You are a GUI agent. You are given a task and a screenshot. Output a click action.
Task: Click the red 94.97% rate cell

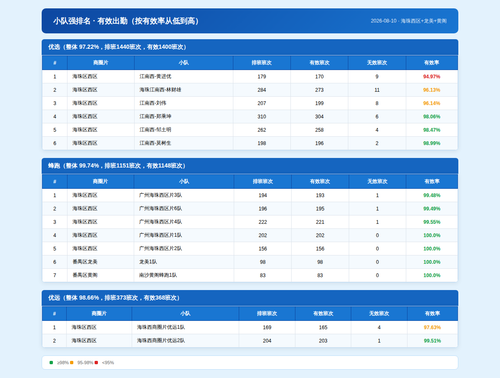432,77
